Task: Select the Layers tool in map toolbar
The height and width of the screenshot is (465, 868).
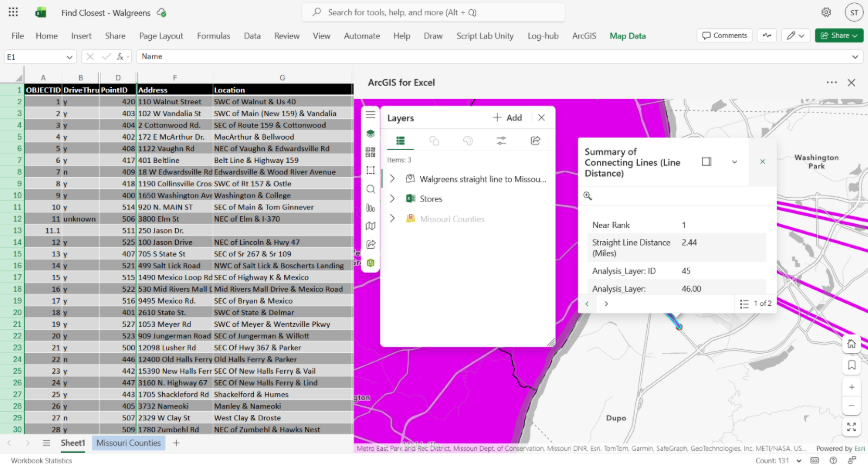Action: 370,133
